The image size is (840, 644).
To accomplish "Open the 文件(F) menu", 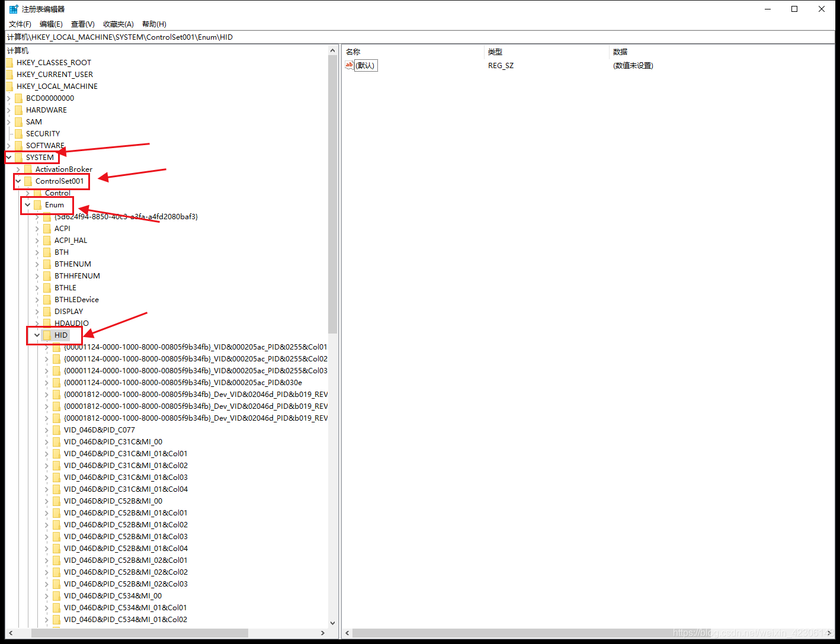I will pyautogui.click(x=20, y=24).
